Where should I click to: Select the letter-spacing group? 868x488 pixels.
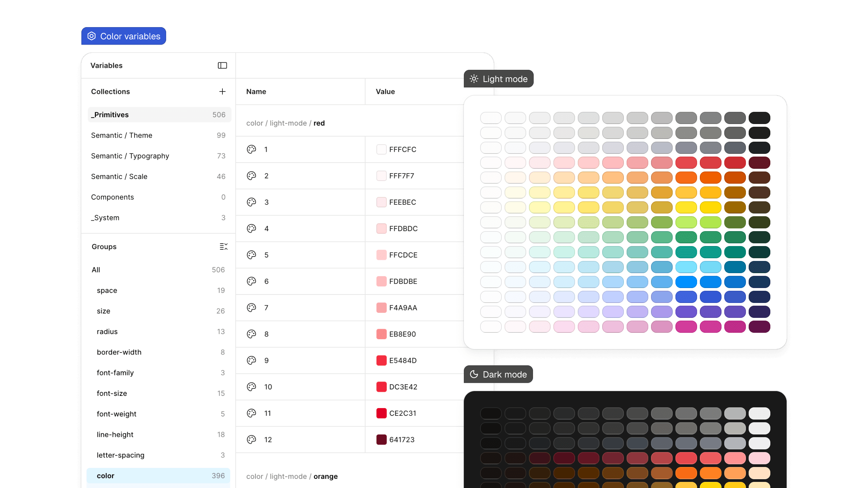click(158, 455)
